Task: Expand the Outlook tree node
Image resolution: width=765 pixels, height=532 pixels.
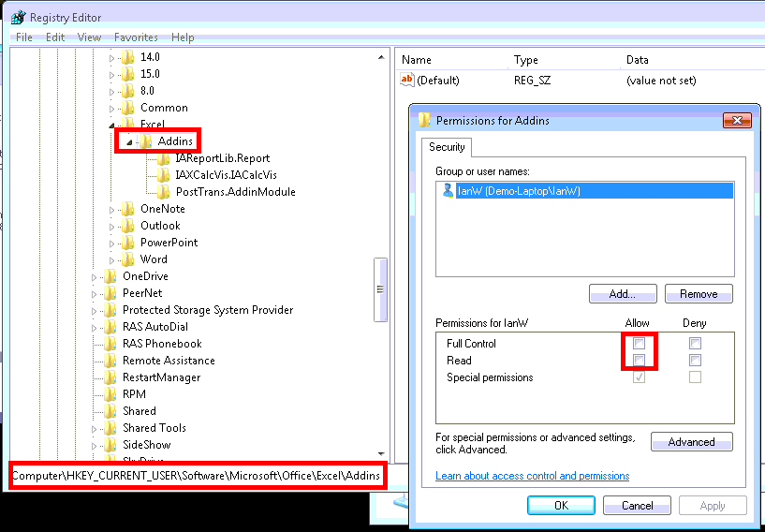Action: pos(111,227)
